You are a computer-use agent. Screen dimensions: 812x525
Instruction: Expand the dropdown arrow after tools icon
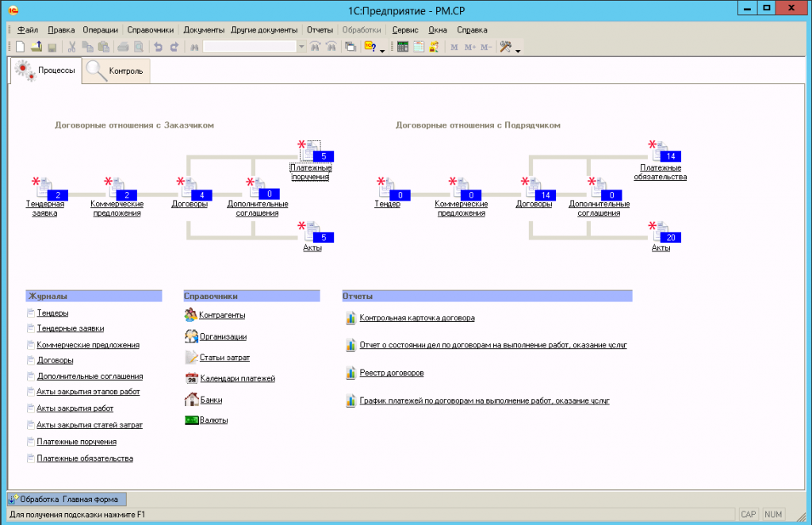pyautogui.click(x=518, y=50)
